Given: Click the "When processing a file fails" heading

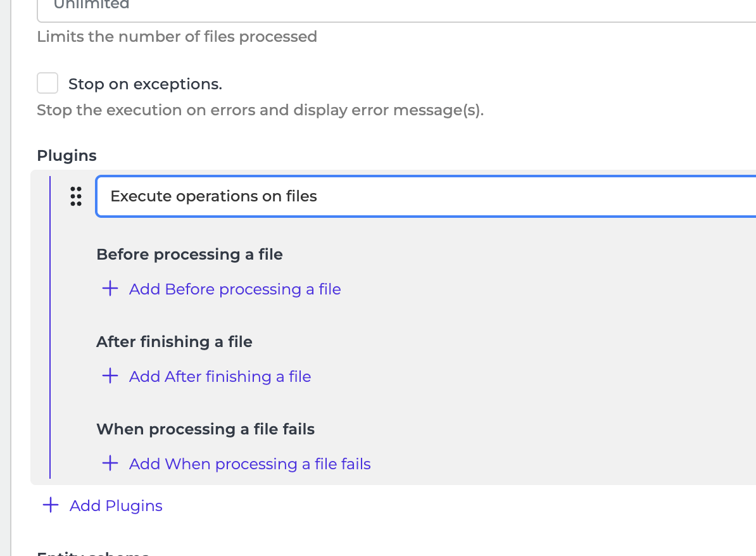Looking at the screenshot, I should click(x=205, y=429).
